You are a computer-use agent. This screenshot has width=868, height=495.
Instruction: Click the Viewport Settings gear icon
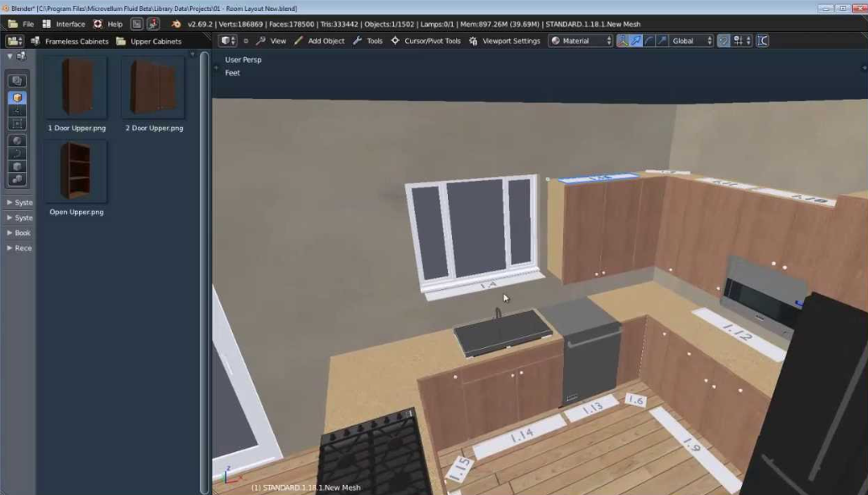click(473, 40)
